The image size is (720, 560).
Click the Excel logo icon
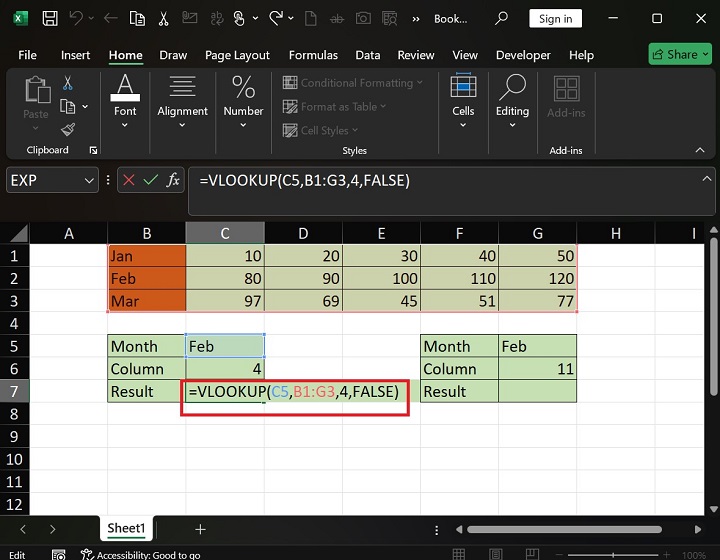pyautogui.click(x=20, y=18)
